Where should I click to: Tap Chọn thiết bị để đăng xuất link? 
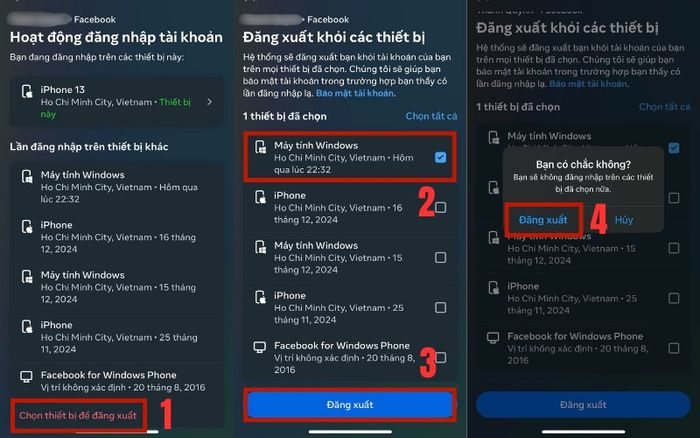78,415
